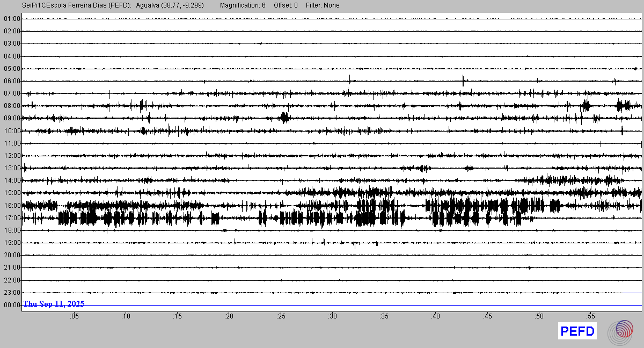The width and height of the screenshot is (644, 348).
Task: Click the Filter: None header text
Action: 323,5
